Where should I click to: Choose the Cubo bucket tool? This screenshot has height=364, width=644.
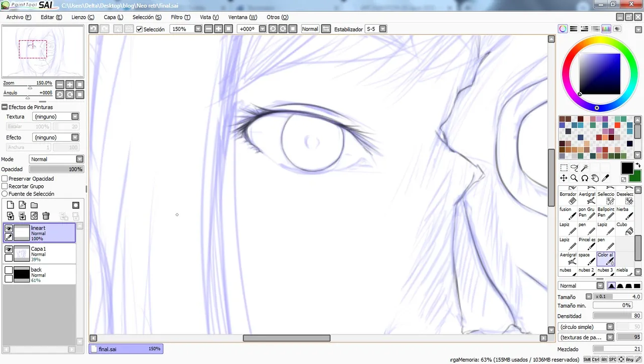[x=625, y=229]
